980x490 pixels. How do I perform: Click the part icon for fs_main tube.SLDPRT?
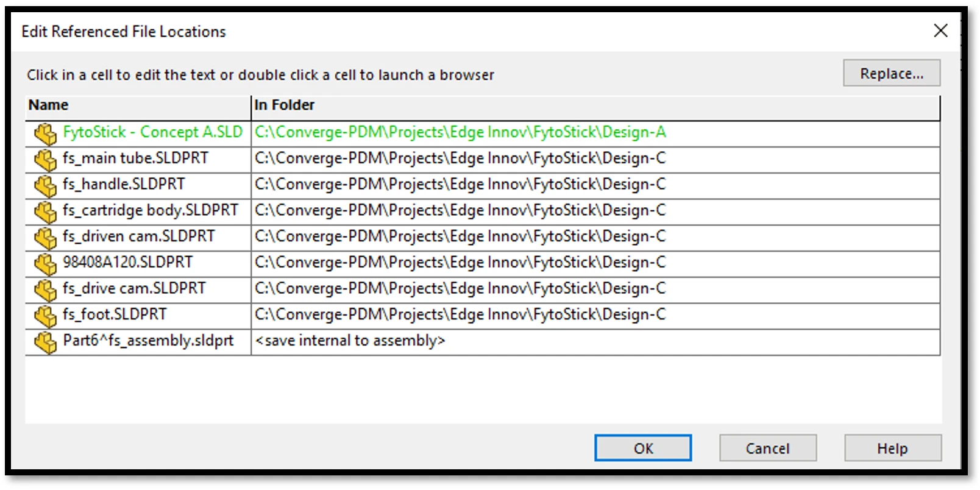tap(45, 160)
